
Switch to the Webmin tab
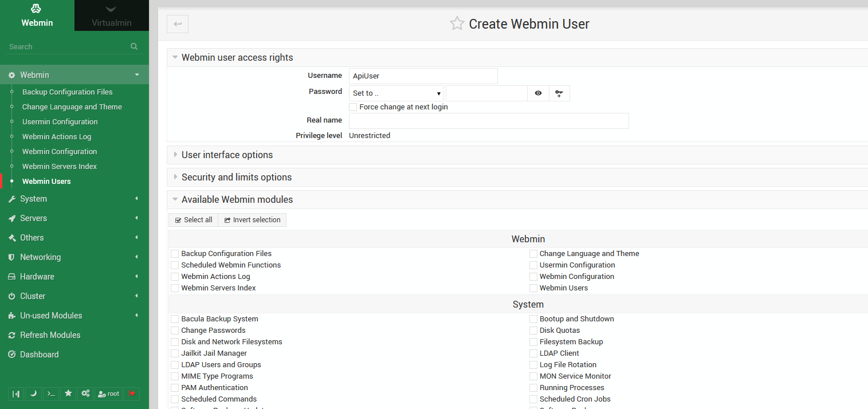37,15
